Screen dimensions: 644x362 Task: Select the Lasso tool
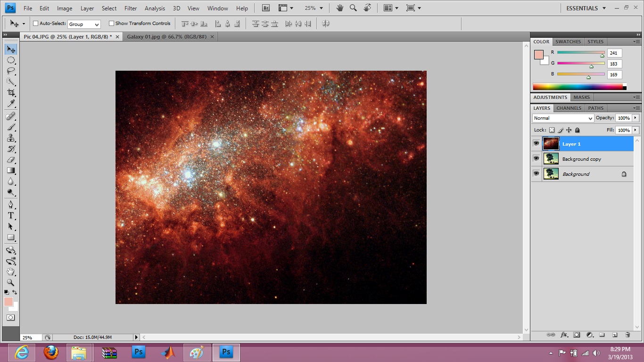click(11, 71)
